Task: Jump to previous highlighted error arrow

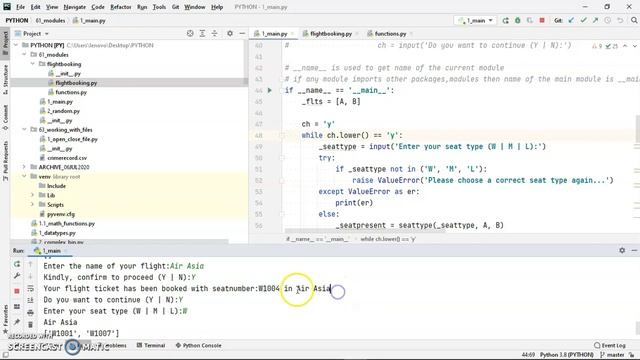Action: click(x=625, y=46)
